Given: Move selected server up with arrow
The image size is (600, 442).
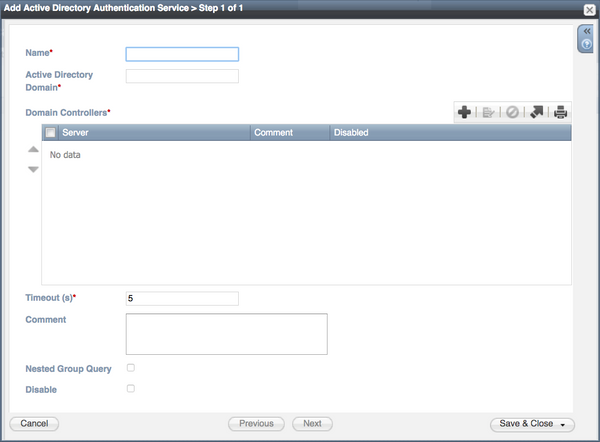Looking at the screenshot, I should tap(33, 149).
